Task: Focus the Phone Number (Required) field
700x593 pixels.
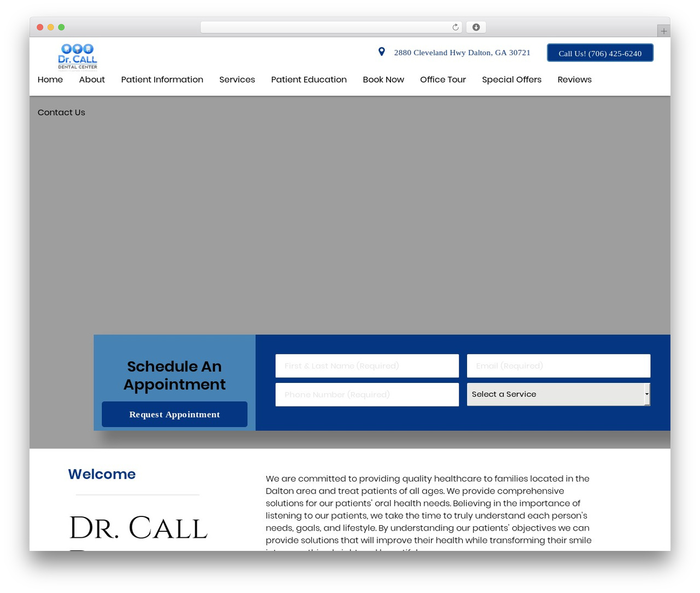Action: (x=367, y=394)
